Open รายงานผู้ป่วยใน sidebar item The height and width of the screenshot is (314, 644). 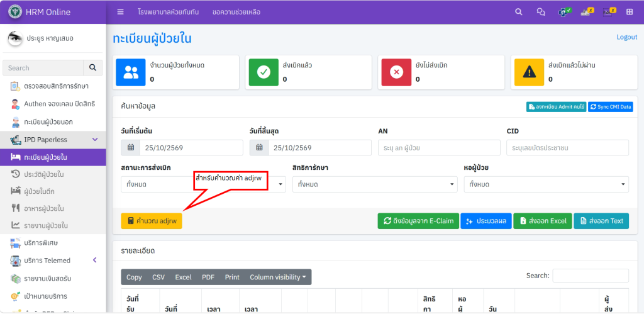pos(53,226)
